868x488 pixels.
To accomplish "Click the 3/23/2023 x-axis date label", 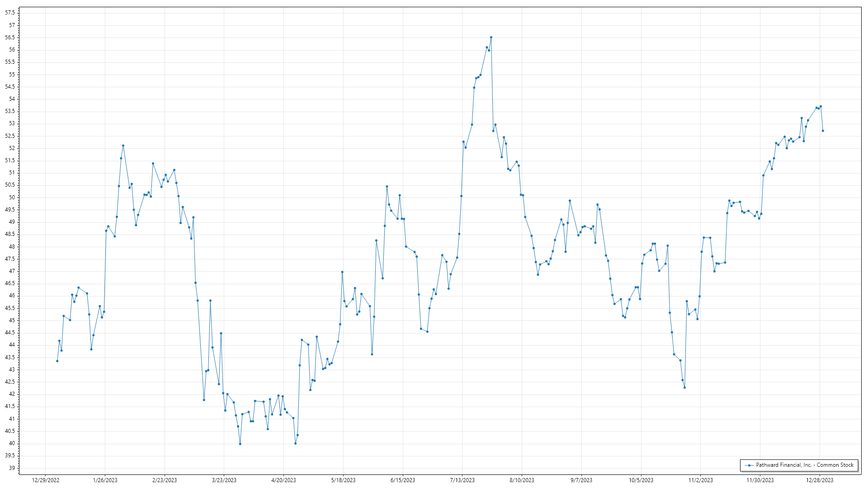I will pyautogui.click(x=224, y=480).
